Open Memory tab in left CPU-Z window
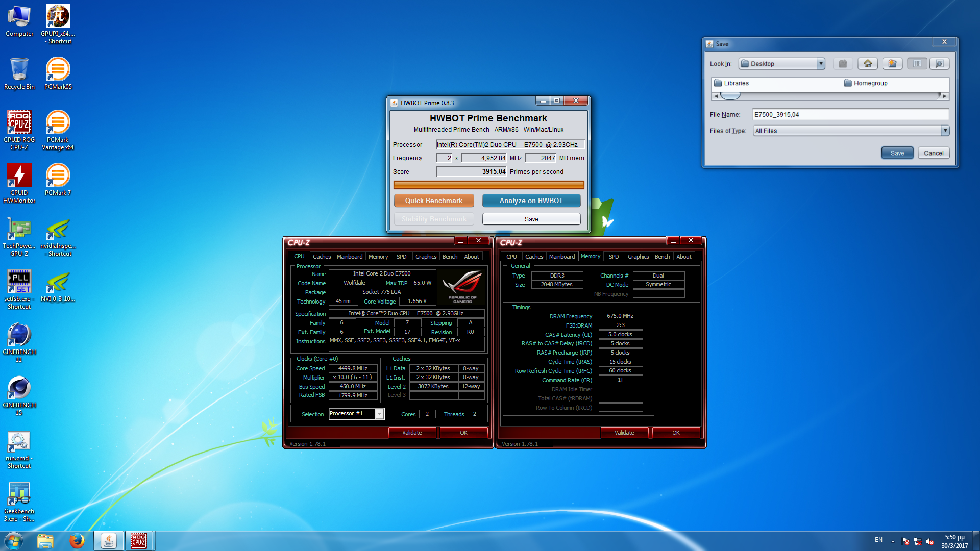980x551 pixels. [x=378, y=257]
